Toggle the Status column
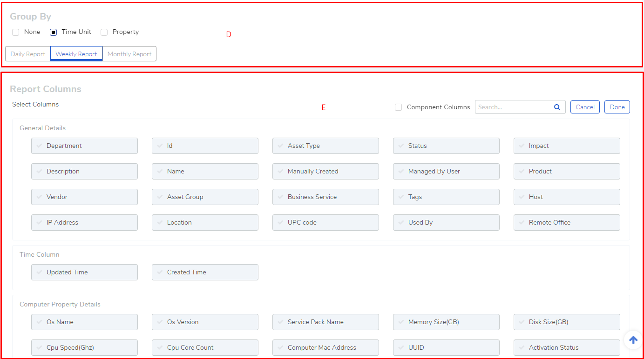644x359 pixels. coord(446,146)
